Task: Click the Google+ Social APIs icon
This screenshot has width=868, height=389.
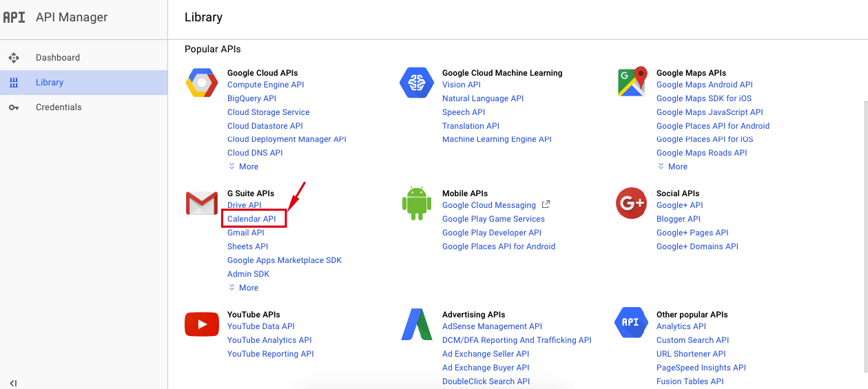Action: click(x=632, y=203)
